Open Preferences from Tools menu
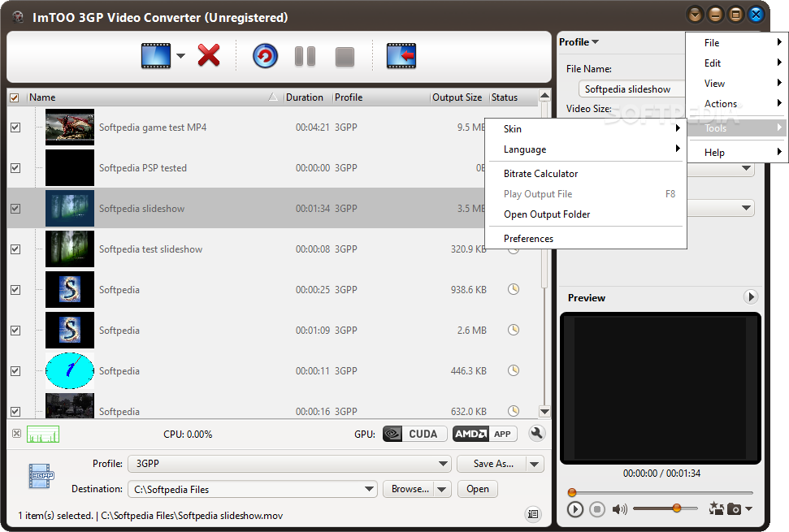The image size is (789, 532). [x=586, y=238]
